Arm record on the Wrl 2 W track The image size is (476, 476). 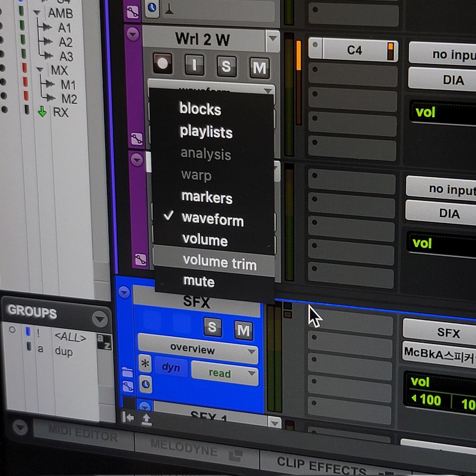pos(162,64)
